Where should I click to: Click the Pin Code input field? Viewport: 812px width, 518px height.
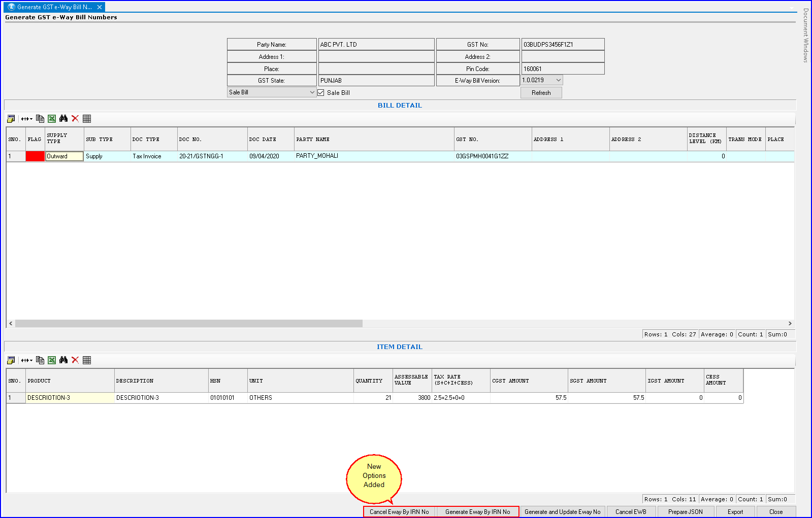coord(563,68)
